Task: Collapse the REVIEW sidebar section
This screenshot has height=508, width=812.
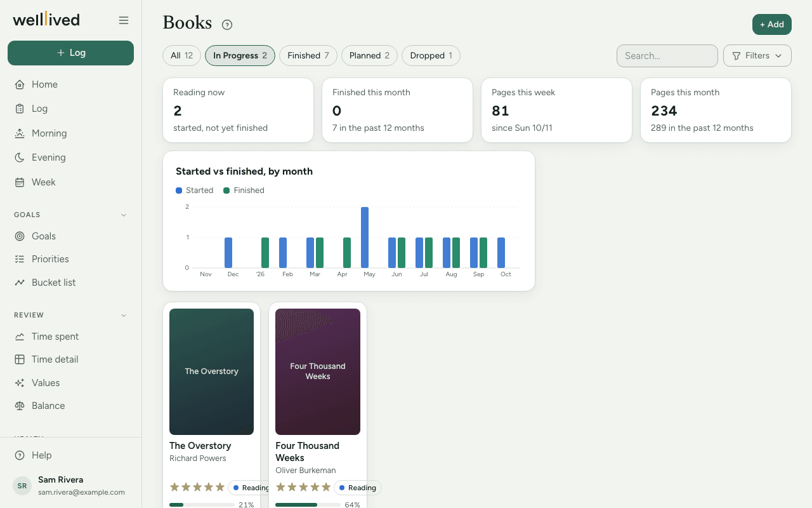Action: (x=124, y=315)
